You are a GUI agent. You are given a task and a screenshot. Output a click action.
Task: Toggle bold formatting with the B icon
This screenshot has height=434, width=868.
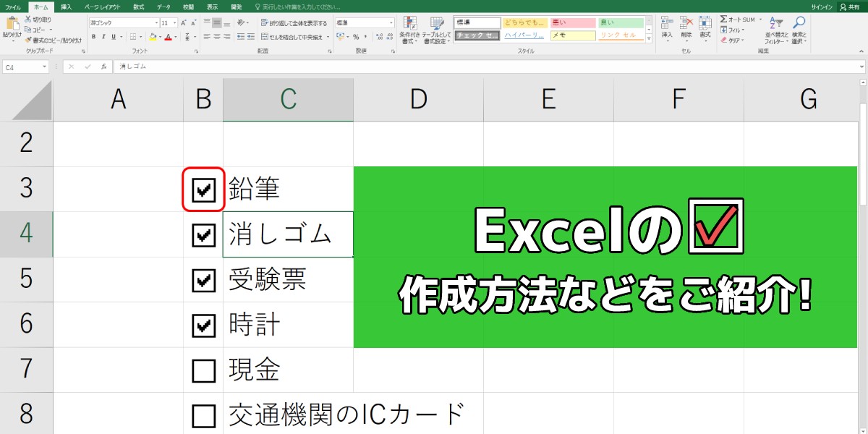coord(93,36)
